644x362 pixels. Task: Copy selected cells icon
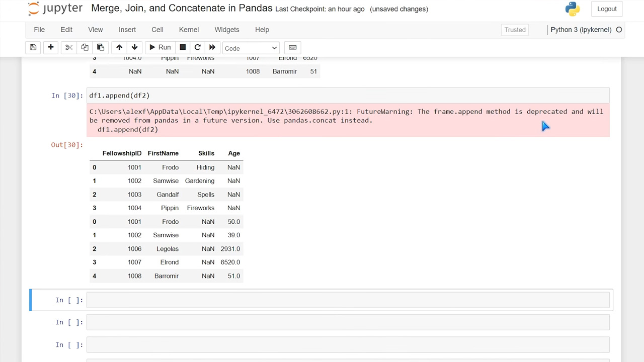pos(85,47)
